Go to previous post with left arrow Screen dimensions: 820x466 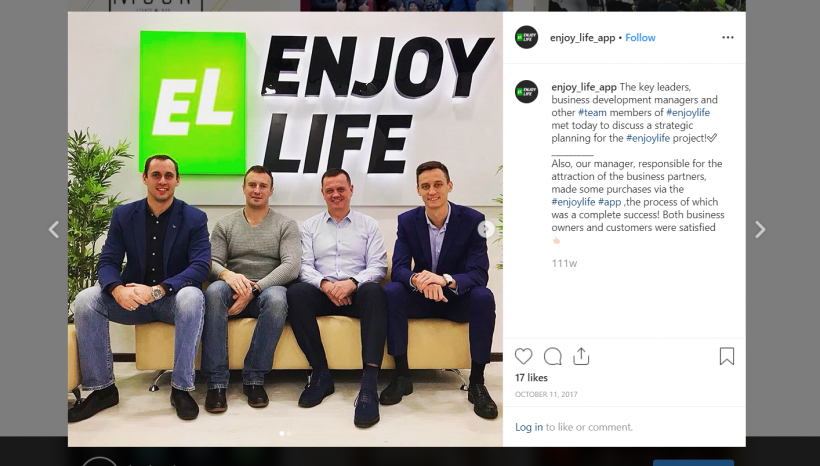pyautogui.click(x=54, y=229)
